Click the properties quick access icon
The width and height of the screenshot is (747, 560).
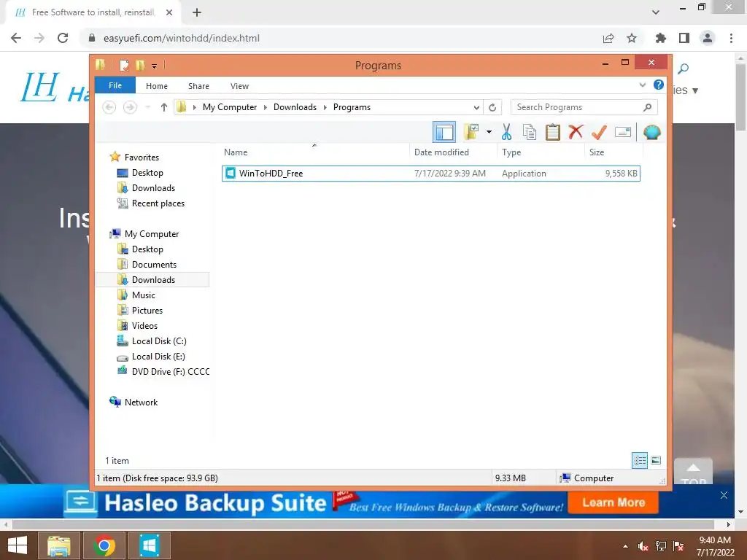click(124, 65)
